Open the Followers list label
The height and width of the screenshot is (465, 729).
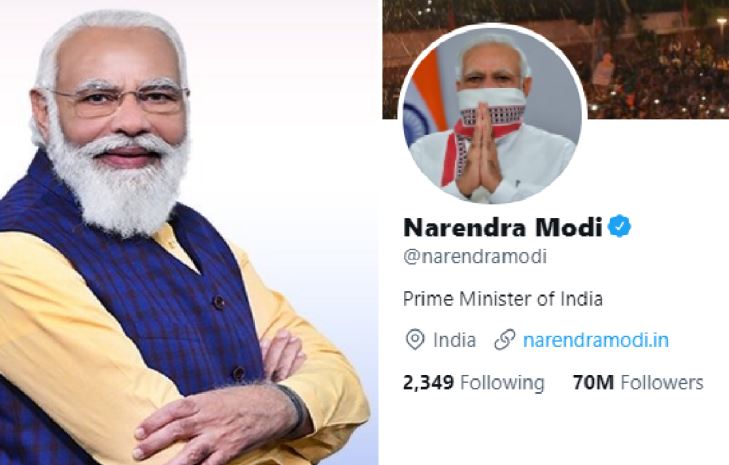[662, 382]
